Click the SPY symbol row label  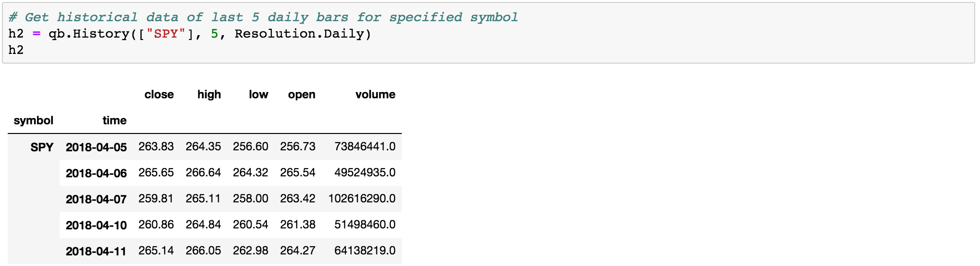tap(42, 147)
